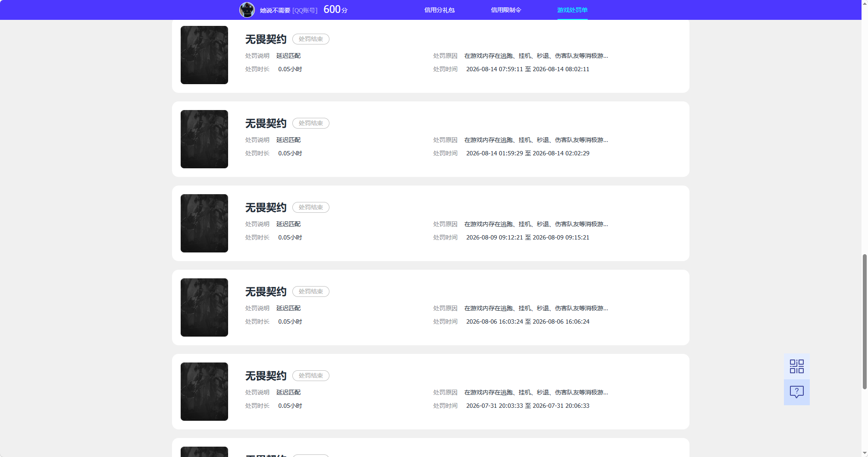Click the 0.05小时 duration on the 2026-07-31 card
Viewport: 868px width, 457px height.
(x=290, y=406)
